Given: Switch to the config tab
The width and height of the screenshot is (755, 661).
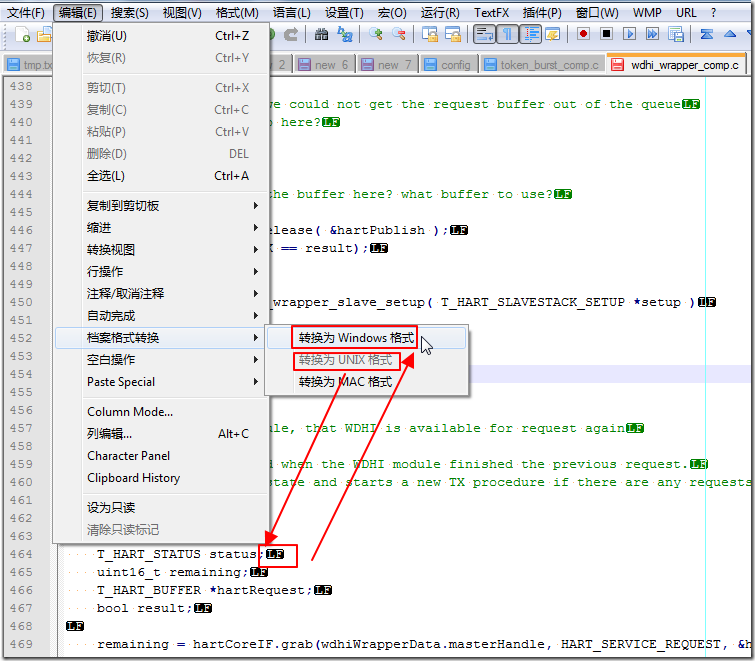Looking at the screenshot, I should 449,65.
